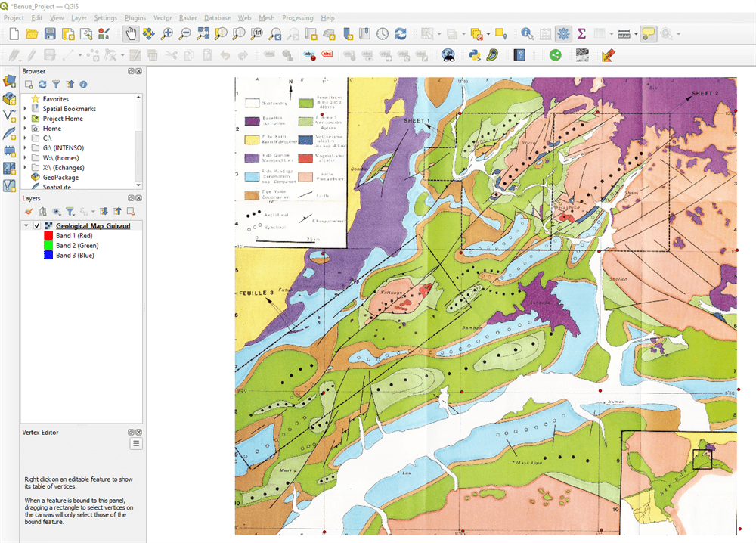Open the Statistical Summary sigma icon
The height and width of the screenshot is (543, 756).
(x=581, y=33)
